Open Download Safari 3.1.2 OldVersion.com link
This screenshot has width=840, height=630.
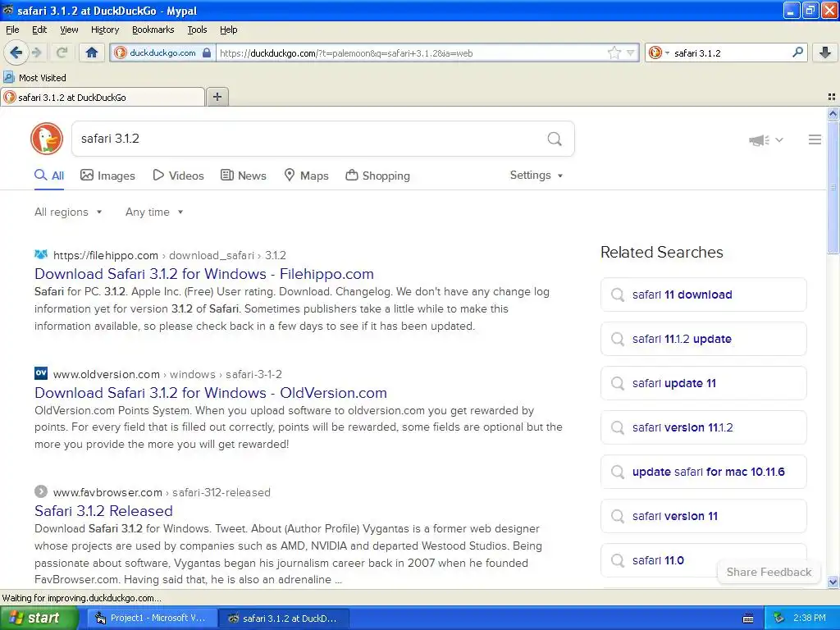pos(211,393)
